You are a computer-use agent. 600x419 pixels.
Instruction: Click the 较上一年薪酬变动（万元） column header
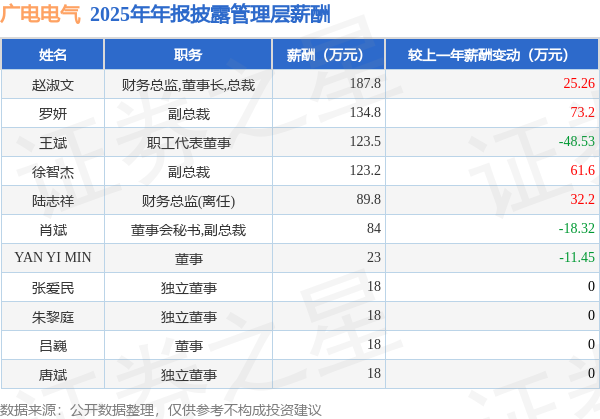492,55
